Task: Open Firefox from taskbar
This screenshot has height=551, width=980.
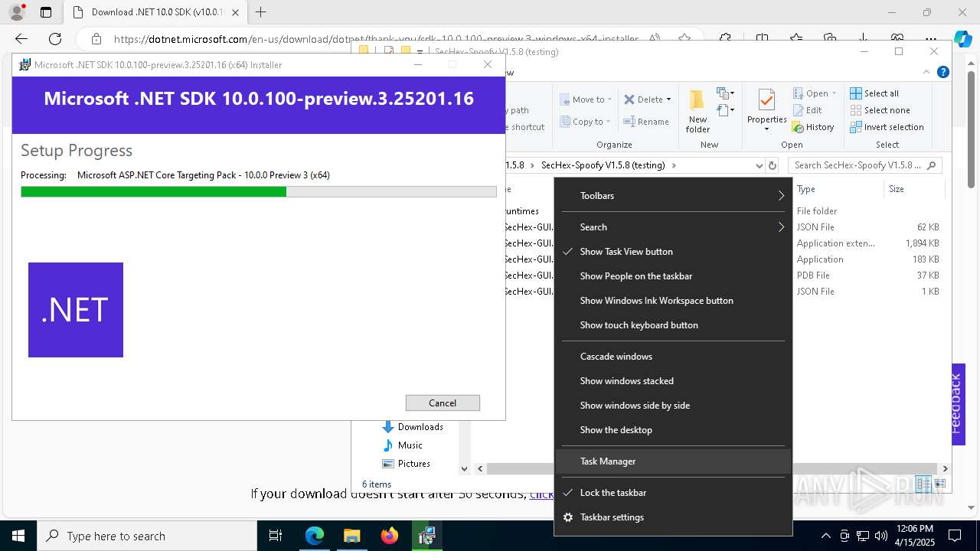Action: [390, 536]
